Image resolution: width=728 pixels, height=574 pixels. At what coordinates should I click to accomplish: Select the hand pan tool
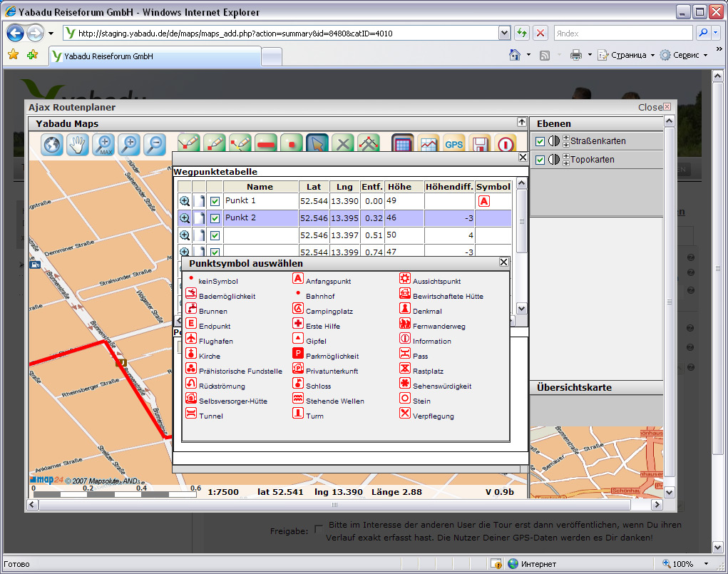click(x=78, y=145)
